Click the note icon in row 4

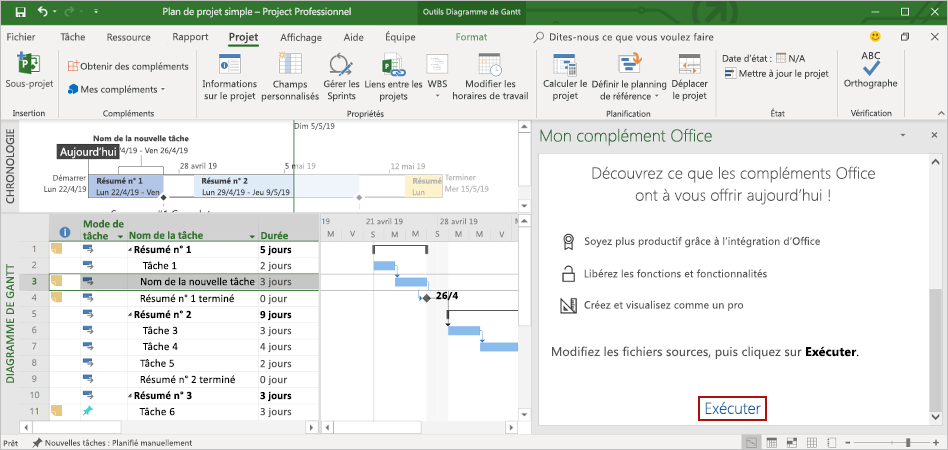click(x=57, y=298)
